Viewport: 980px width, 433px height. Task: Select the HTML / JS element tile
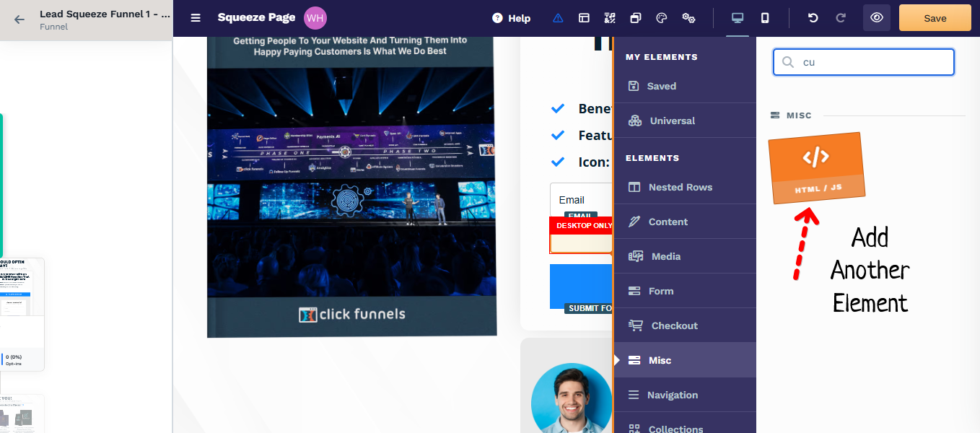pos(816,167)
